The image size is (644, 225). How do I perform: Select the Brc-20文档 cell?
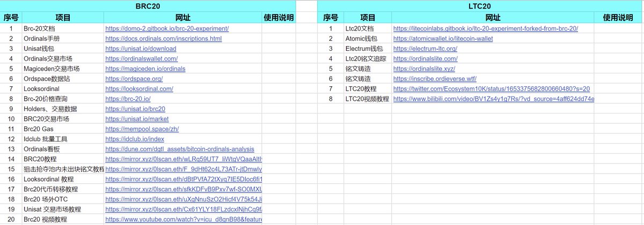point(63,28)
